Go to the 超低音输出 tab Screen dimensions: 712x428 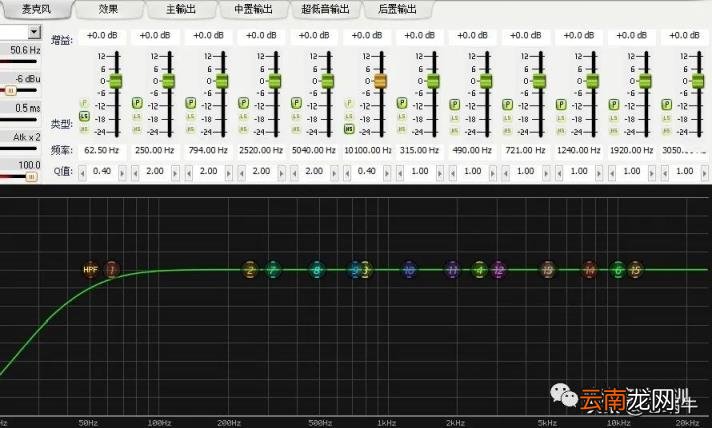click(x=325, y=9)
